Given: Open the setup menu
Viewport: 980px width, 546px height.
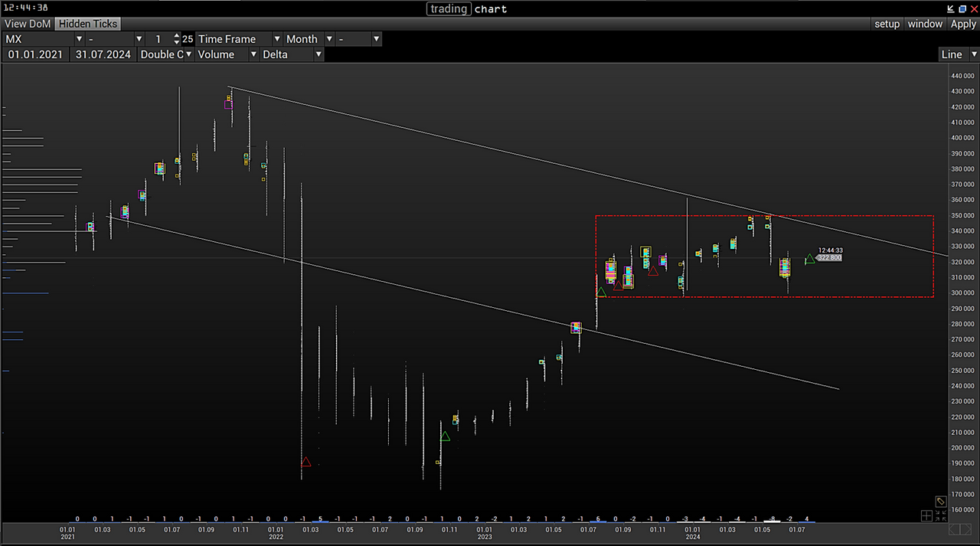Looking at the screenshot, I should point(887,24).
